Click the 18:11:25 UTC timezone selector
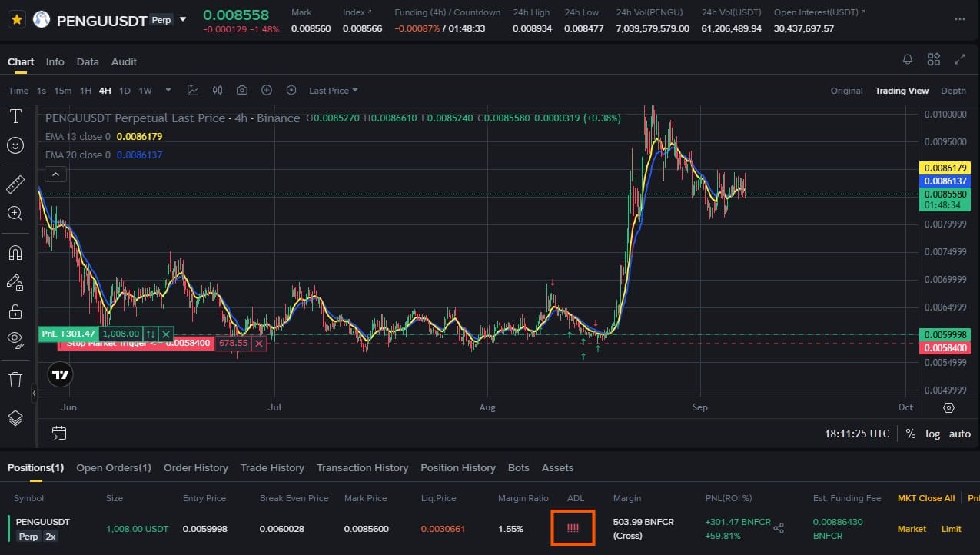Viewport: 980px width, 555px height. 857,434
